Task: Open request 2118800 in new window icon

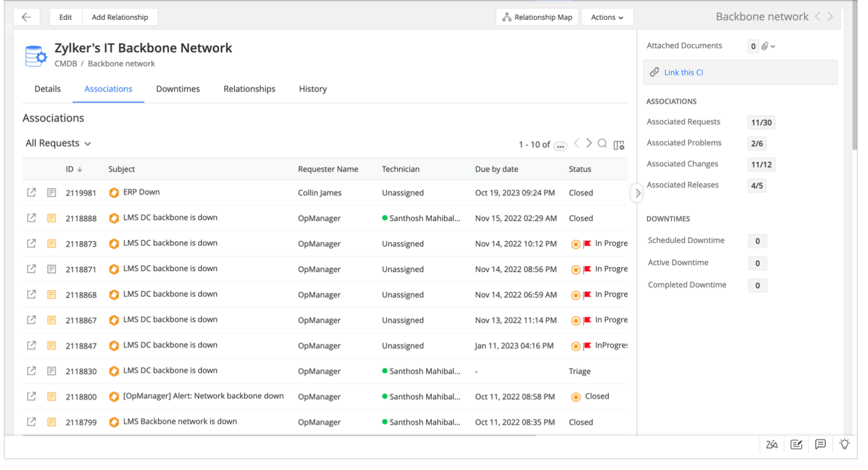Action: click(32, 396)
